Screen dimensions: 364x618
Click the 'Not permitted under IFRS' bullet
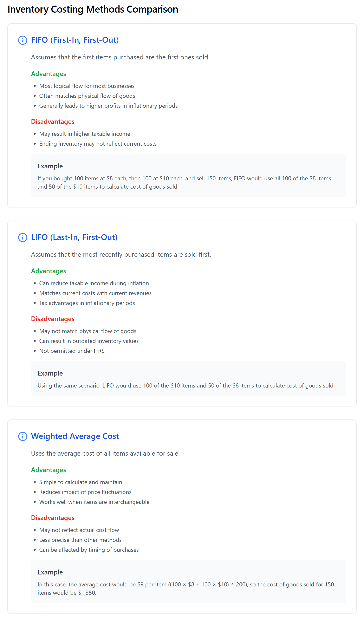coord(72,351)
